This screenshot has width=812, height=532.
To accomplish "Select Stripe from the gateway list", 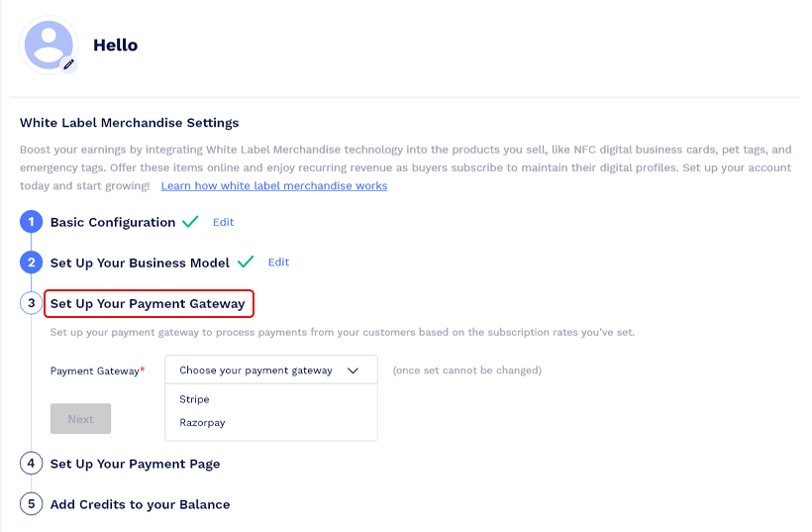I will [x=195, y=399].
